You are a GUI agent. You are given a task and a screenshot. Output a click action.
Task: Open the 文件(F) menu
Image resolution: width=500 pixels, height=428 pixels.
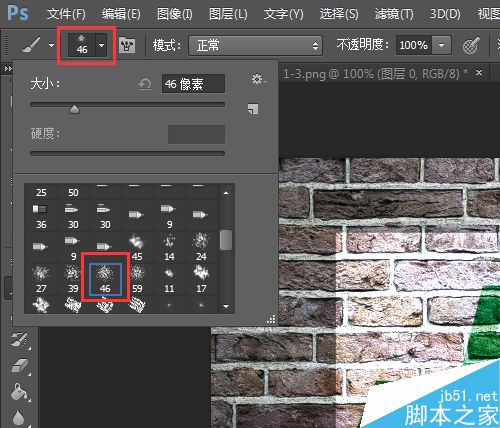click(x=66, y=14)
